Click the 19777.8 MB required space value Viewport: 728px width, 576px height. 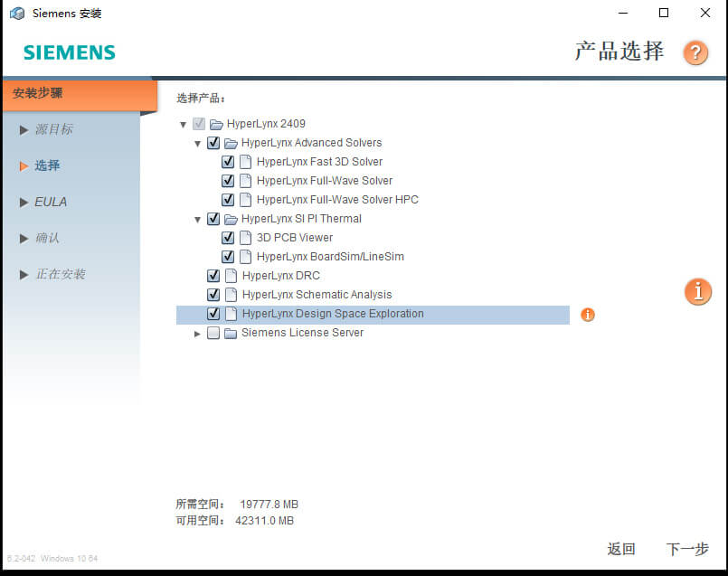click(269, 505)
